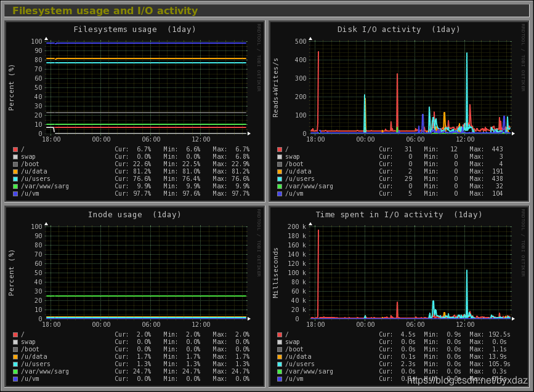Image resolution: width=534 pixels, height=392 pixels.
Task: Click the orange /u/data swatch in Disk I/O activity legend
Action: click(x=280, y=172)
